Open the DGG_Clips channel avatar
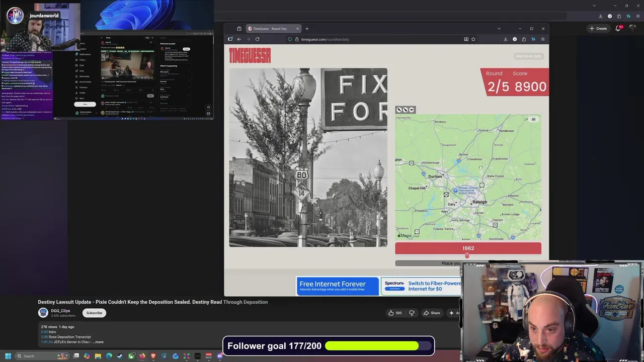 coord(43,313)
